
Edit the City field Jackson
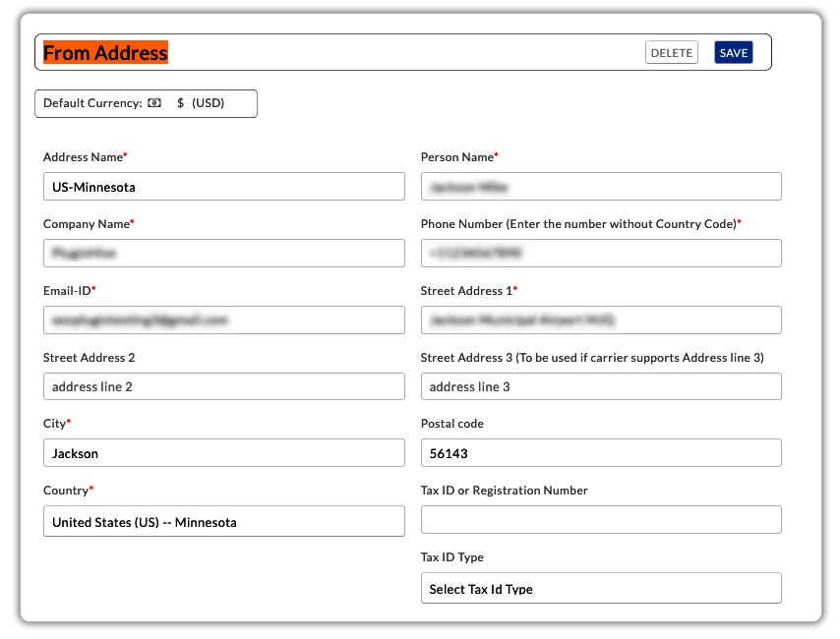pos(224,452)
